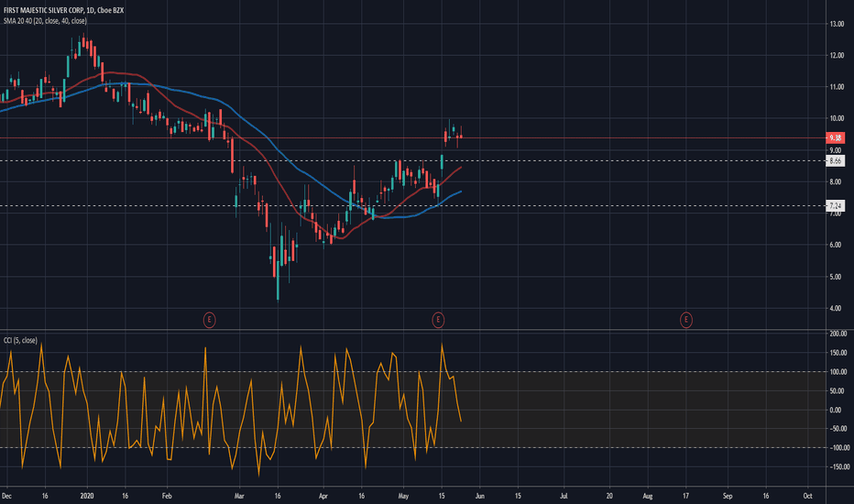Click the 8.66 dashed line price label
The height and width of the screenshot is (504, 854).
point(836,160)
